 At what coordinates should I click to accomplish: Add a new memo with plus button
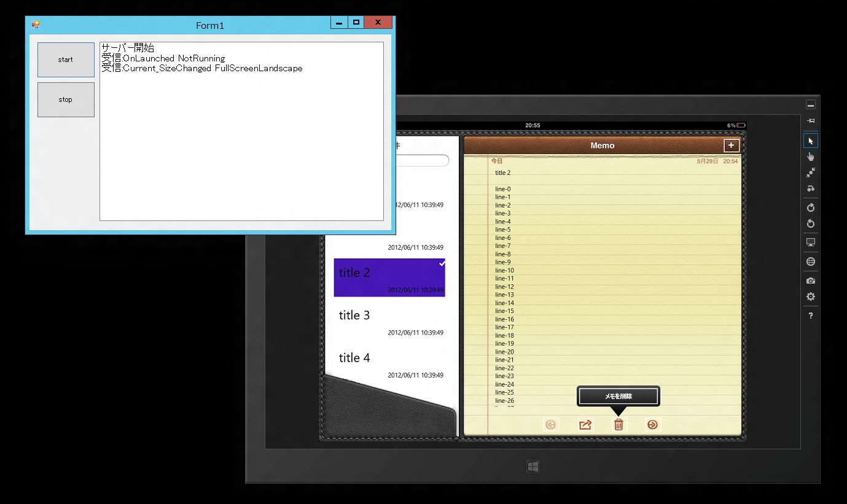click(x=731, y=145)
